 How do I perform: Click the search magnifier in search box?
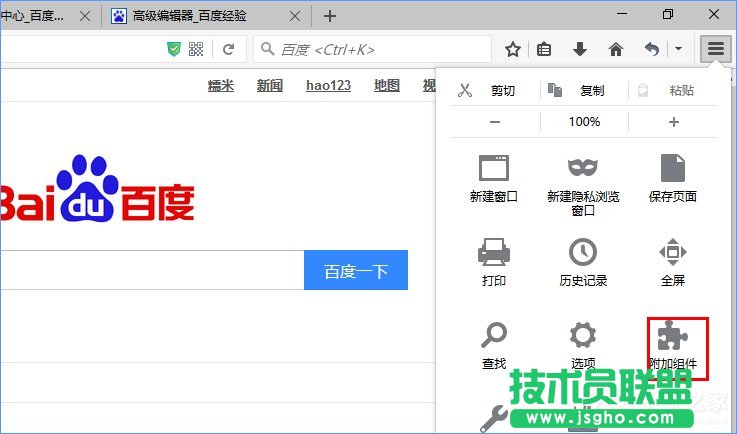[267, 48]
